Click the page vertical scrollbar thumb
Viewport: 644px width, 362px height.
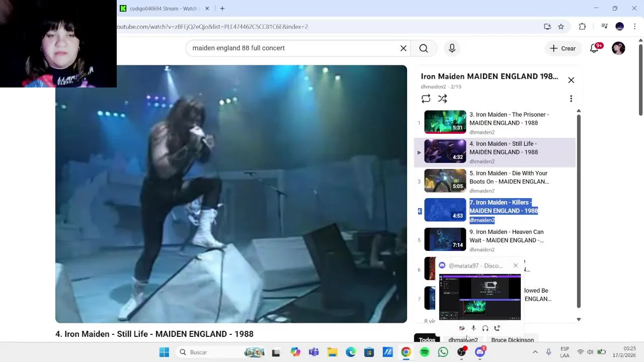point(640,80)
